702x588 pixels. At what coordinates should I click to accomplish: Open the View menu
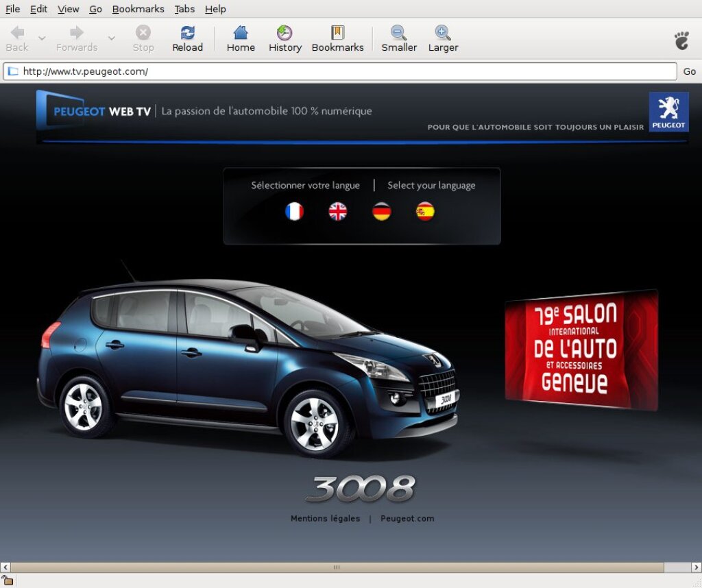click(x=69, y=9)
